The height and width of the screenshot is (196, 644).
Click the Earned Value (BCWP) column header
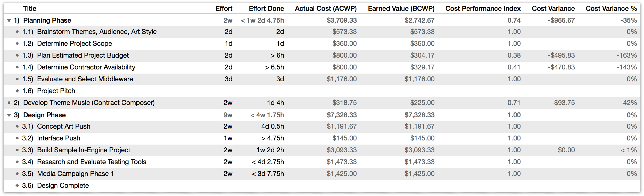pyautogui.click(x=401, y=8)
